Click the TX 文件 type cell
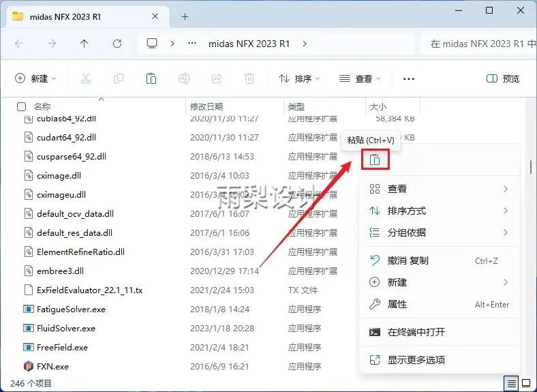Image resolution: width=537 pixels, height=392 pixels. click(x=303, y=290)
